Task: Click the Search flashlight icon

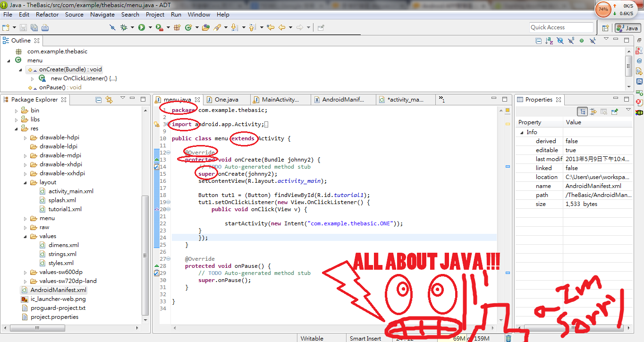Action: pos(217,27)
